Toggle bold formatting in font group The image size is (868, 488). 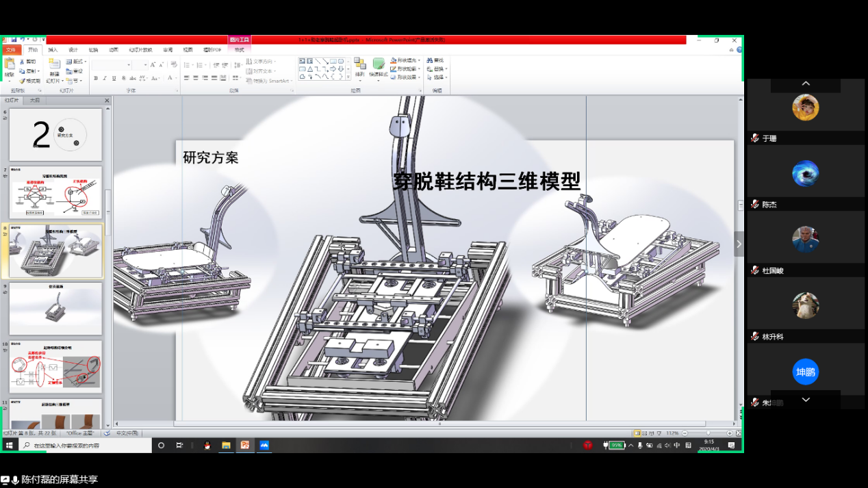95,79
